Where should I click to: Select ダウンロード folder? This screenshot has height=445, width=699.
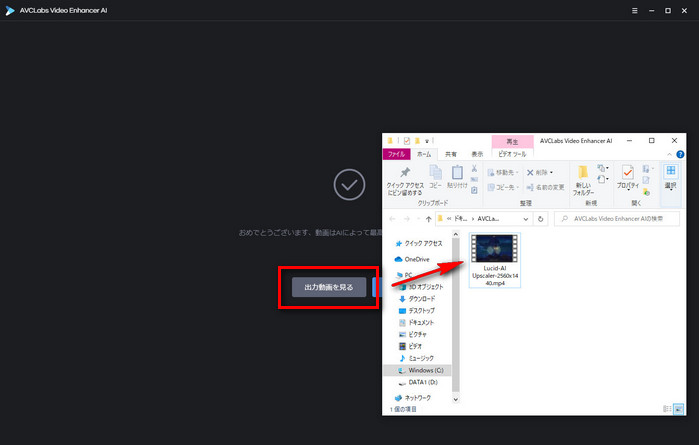pos(418,299)
